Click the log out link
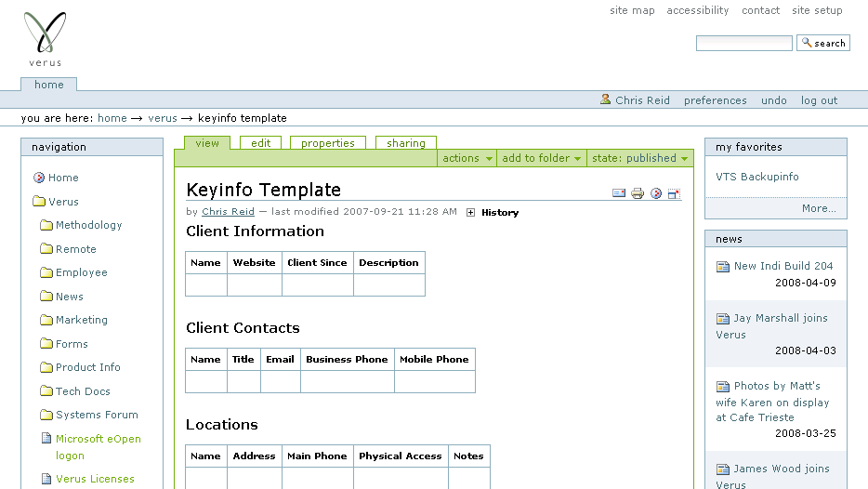The image size is (868, 489). point(819,100)
